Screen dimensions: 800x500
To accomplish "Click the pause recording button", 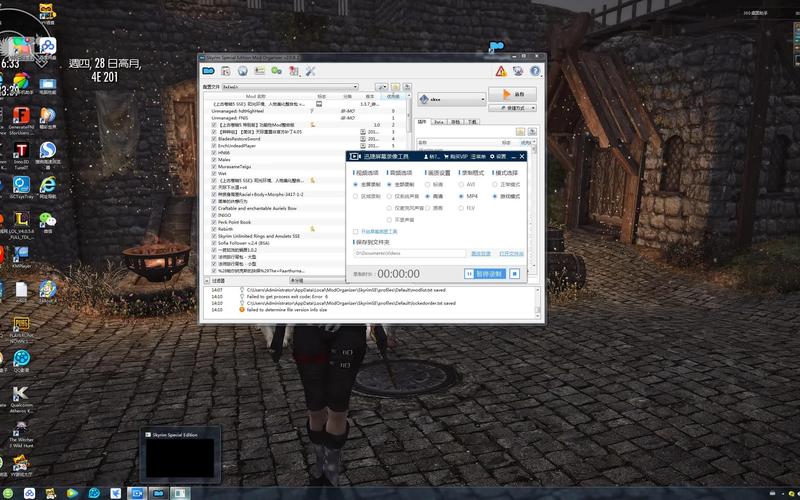I will tap(485, 273).
